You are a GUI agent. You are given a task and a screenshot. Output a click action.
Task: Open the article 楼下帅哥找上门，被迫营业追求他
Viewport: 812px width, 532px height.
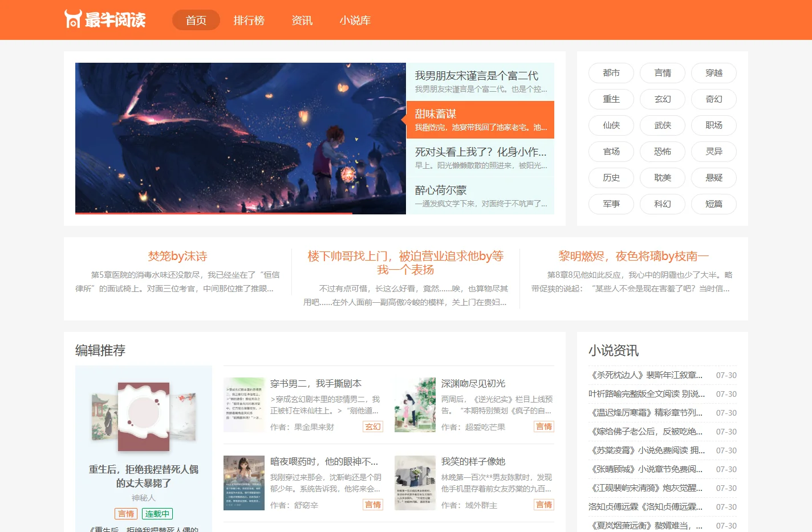click(x=405, y=263)
